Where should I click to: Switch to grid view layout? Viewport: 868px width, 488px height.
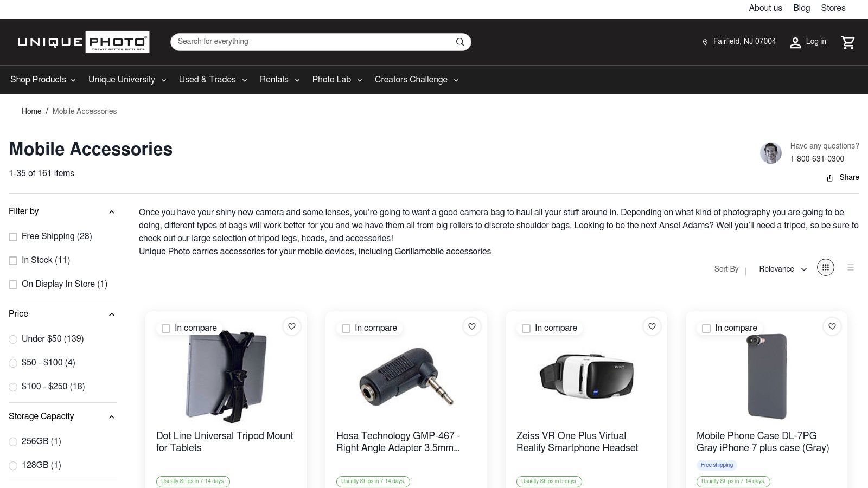point(825,267)
